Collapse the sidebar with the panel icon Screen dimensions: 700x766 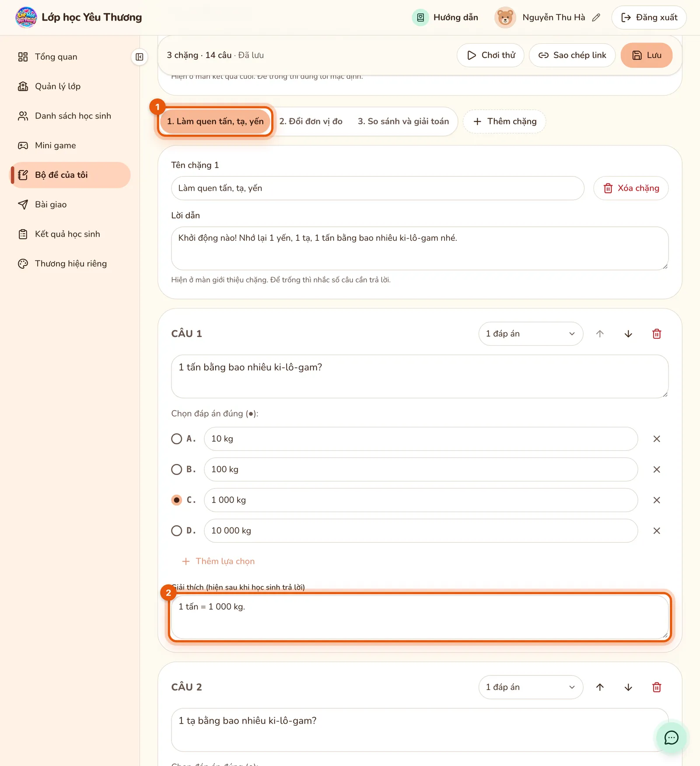(x=140, y=57)
